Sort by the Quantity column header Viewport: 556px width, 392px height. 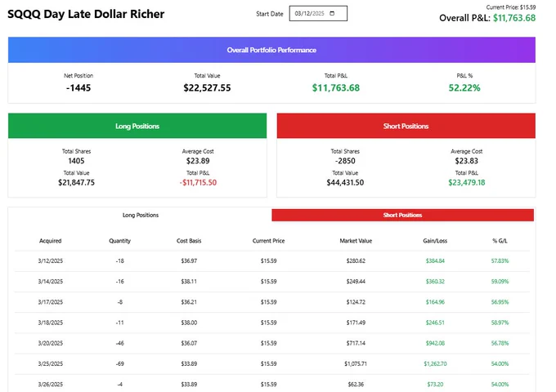(x=120, y=241)
